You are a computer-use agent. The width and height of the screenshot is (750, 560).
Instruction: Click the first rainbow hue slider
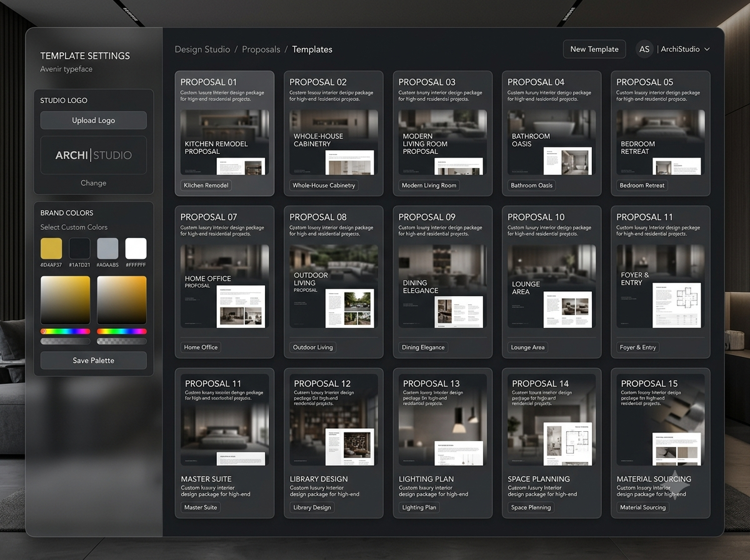(x=65, y=331)
